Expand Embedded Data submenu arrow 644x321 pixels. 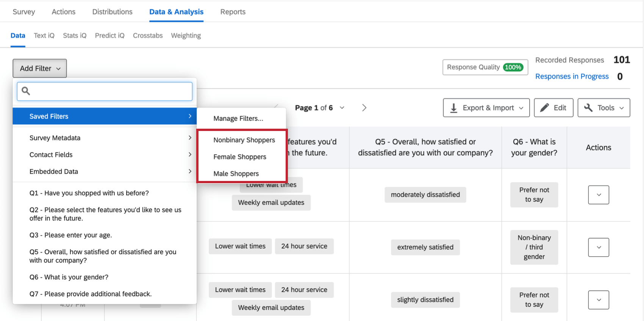coord(190,171)
